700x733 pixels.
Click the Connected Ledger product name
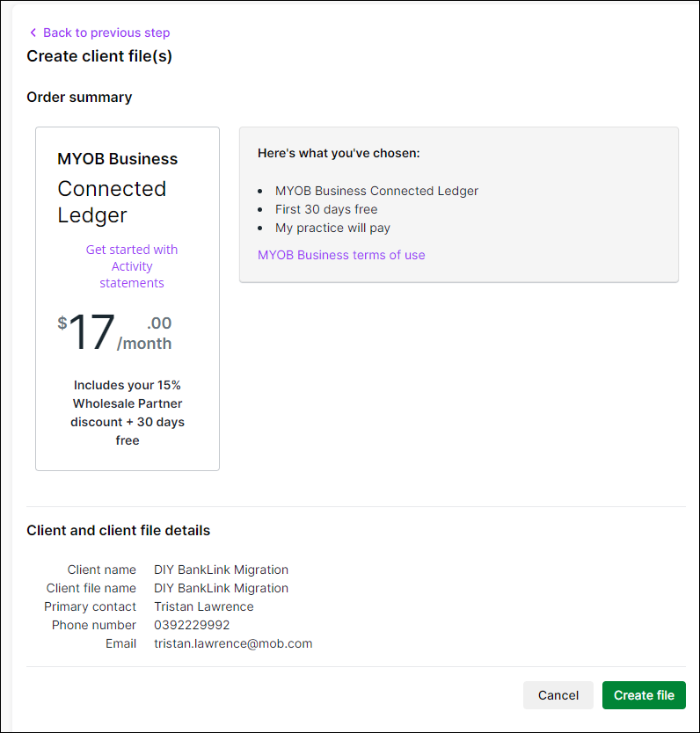pos(112,202)
